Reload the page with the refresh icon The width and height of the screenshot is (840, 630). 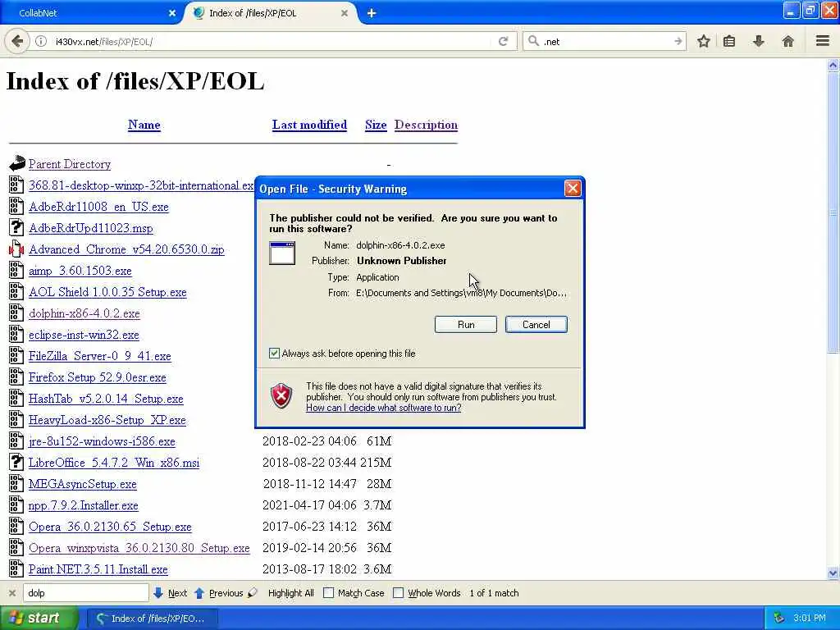tap(503, 41)
